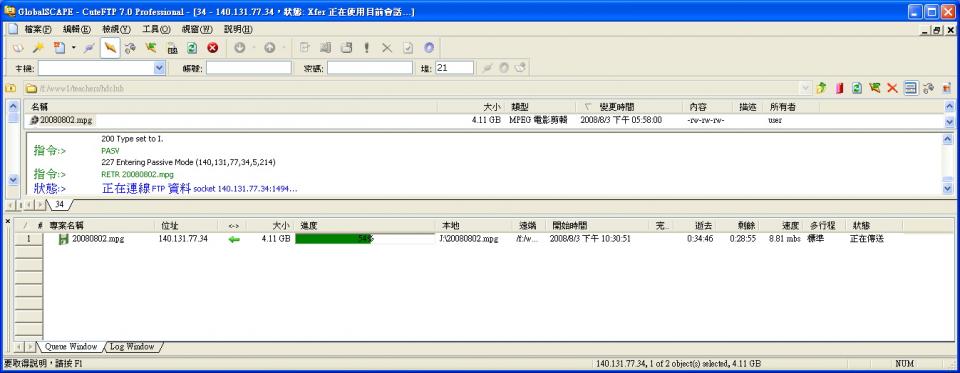The height and width of the screenshot is (373, 960).
Task: Click the Quick Connect plug icon in main toolbar
Action: click(89, 48)
